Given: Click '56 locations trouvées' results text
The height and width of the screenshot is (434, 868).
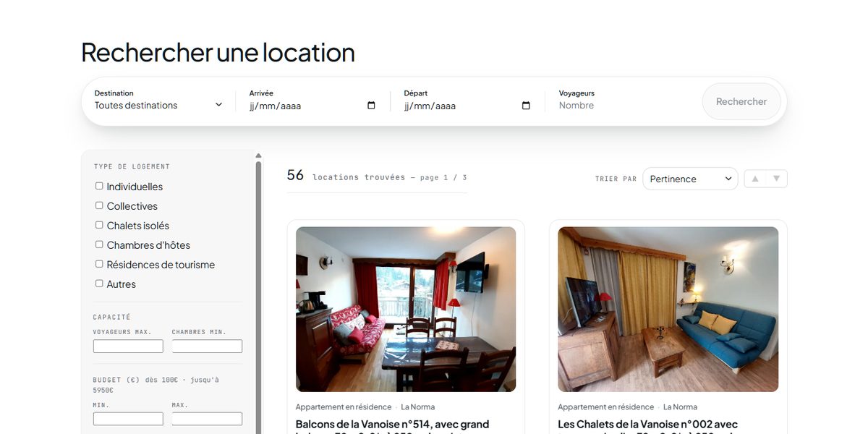Looking at the screenshot, I should point(346,176).
